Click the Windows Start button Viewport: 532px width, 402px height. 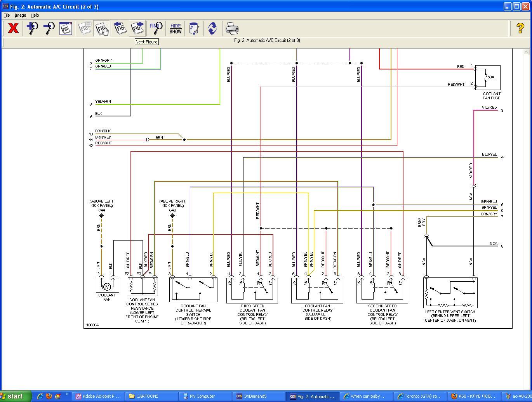pos(16,396)
